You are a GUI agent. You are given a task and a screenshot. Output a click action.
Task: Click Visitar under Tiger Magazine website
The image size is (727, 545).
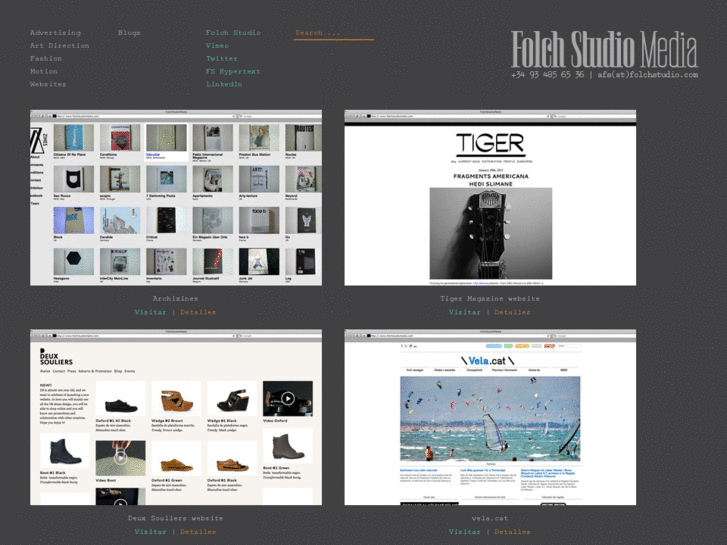465,312
